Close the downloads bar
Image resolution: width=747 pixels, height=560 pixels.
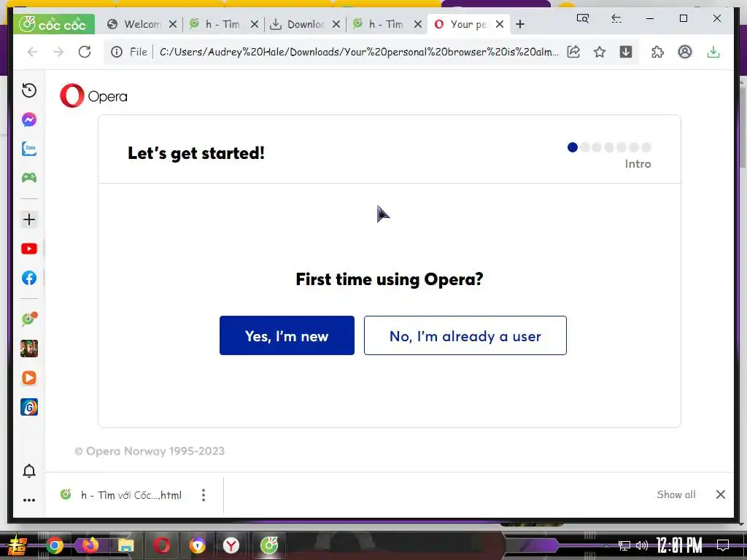coord(721,494)
